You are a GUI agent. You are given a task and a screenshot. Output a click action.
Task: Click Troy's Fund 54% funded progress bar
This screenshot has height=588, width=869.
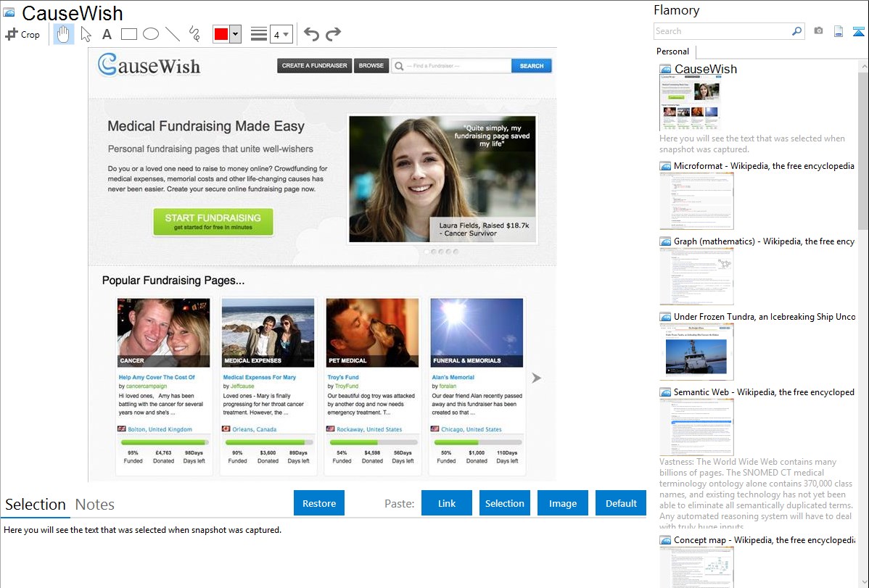374,442
